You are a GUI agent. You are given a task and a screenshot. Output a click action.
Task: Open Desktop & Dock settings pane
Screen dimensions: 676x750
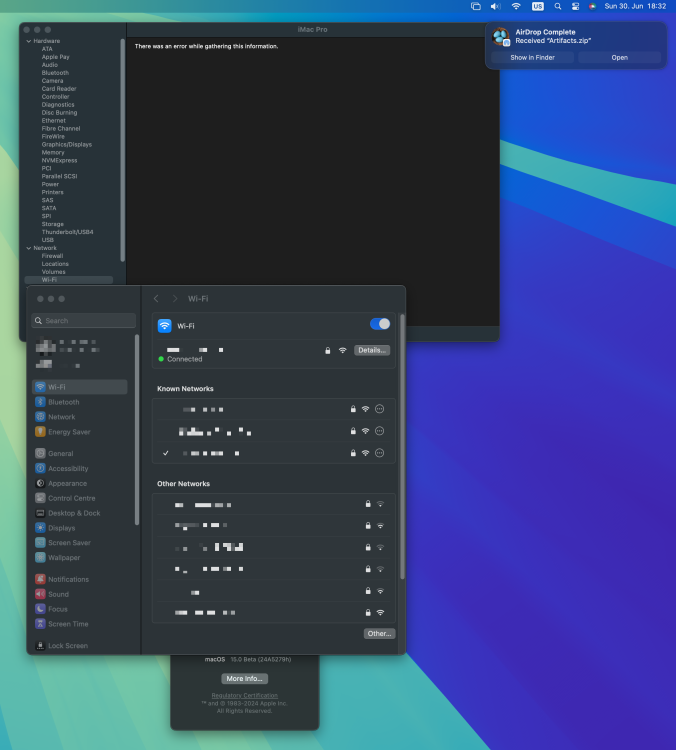click(79, 513)
